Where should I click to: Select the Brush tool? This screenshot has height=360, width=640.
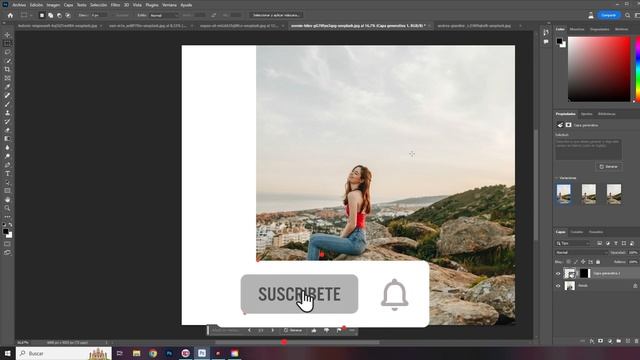tap(7, 104)
